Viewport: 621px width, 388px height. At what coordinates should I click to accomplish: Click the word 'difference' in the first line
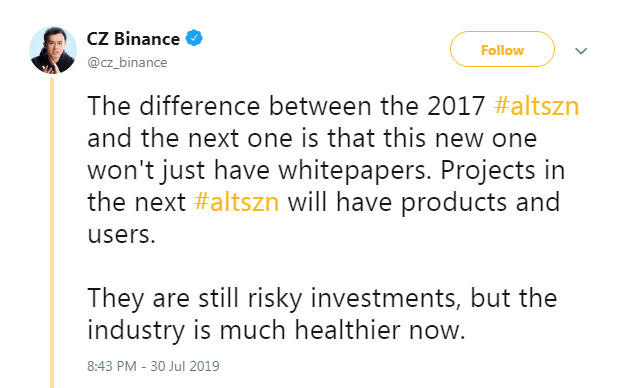pos(200,106)
